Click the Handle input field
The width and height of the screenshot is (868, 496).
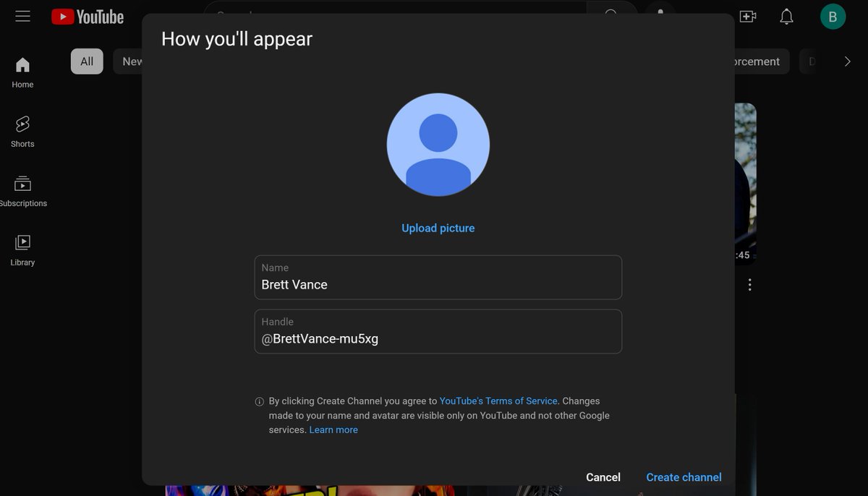click(438, 331)
